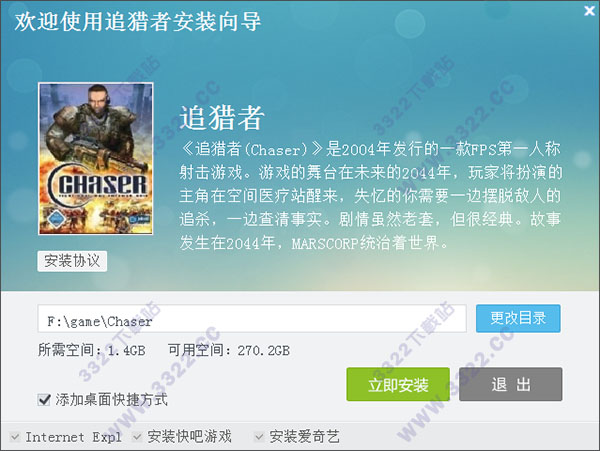This screenshot has width=600, height=451.
Task: Click the game description paragraph text
Action: pos(370,196)
